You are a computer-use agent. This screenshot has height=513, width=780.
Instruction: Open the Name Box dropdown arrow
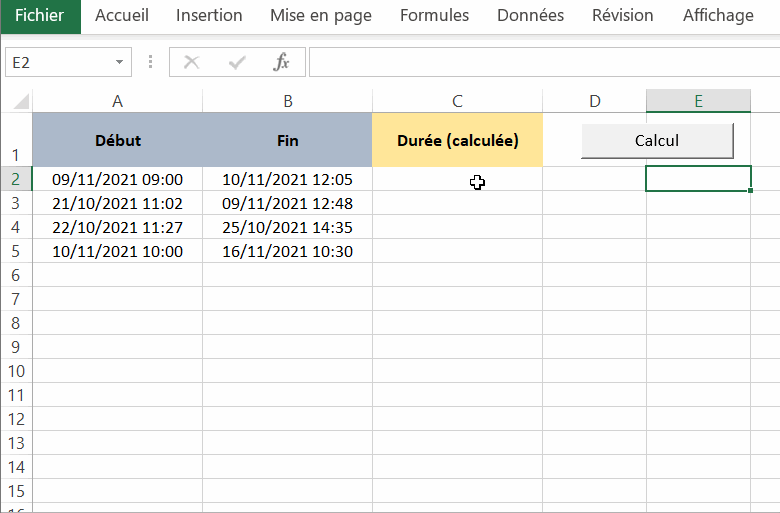pyautogui.click(x=120, y=62)
